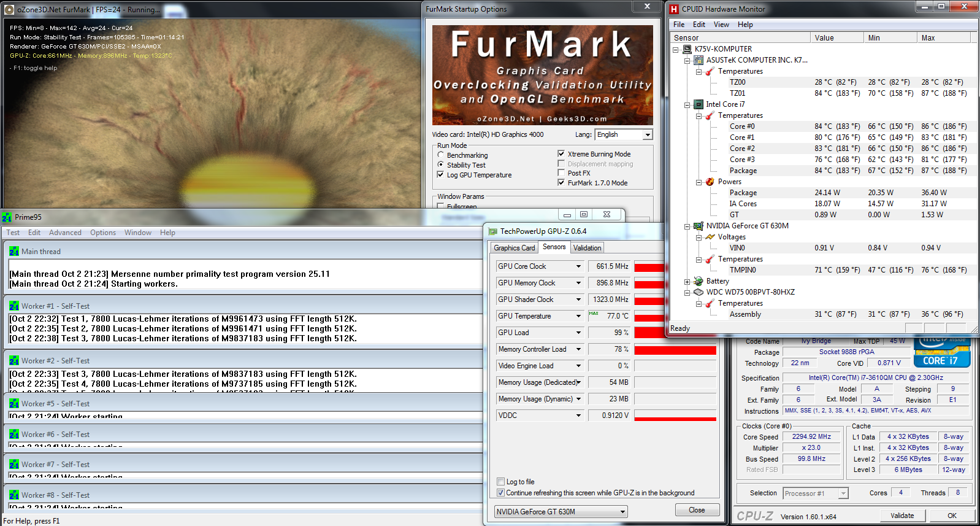Open Prime95 Options menu
The height and width of the screenshot is (526, 980).
tap(103, 233)
